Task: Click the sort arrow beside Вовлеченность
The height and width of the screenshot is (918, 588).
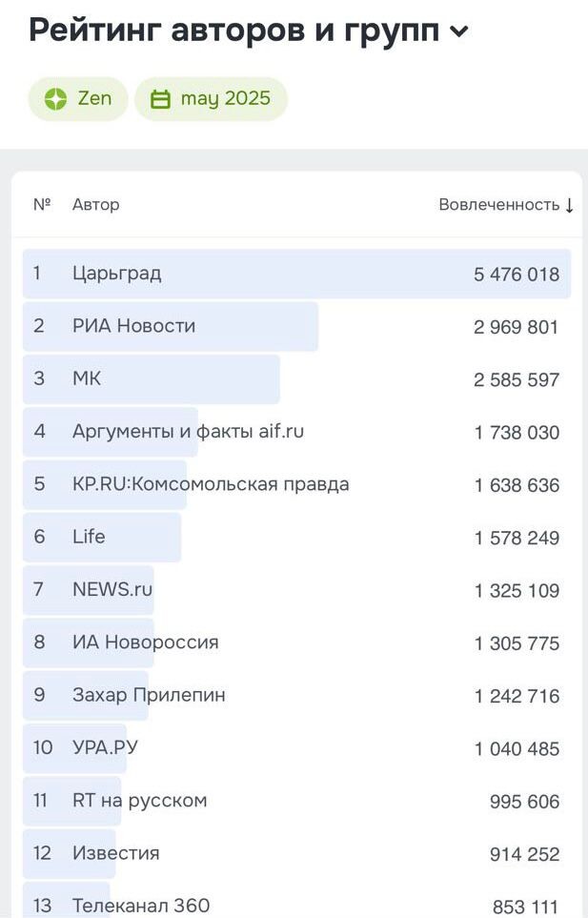Action: tap(569, 205)
